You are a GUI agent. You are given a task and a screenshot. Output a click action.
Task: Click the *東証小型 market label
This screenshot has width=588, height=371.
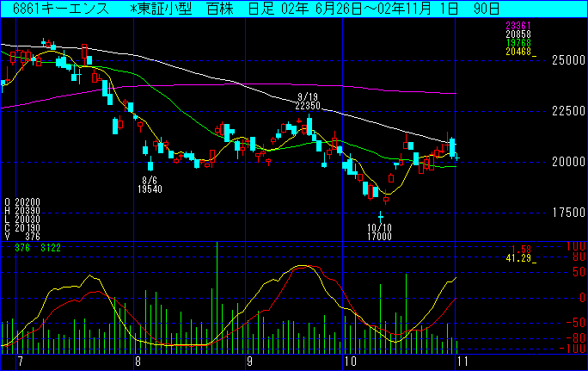pos(161,9)
